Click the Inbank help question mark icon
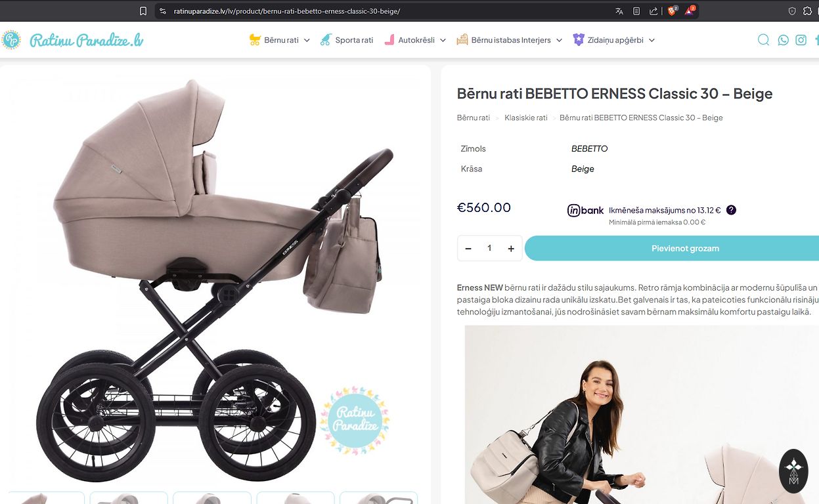This screenshot has height=504, width=819. [731, 210]
